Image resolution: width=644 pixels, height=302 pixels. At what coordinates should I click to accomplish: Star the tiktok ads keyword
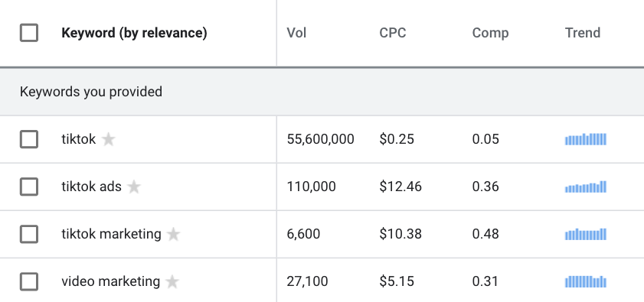click(x=134, y=187)
